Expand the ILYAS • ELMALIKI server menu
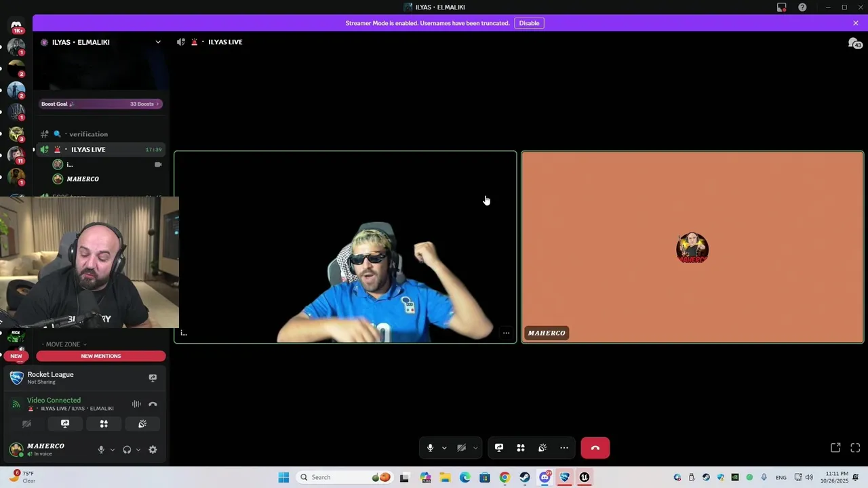This screenshot has height=488, width=868. (x=158, y=42)
